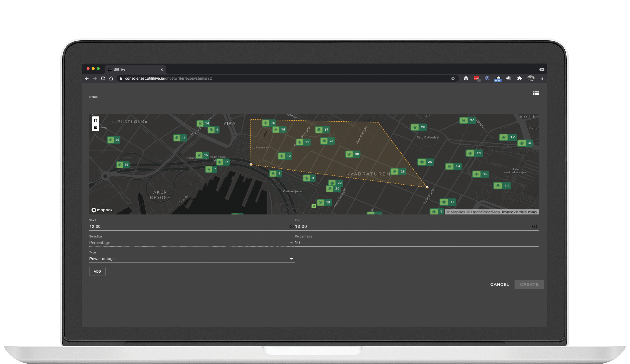This screenshot has height=364, width=630.
Task: Click the red close window button
Action: pyautogui.click(x=88, y=69)
